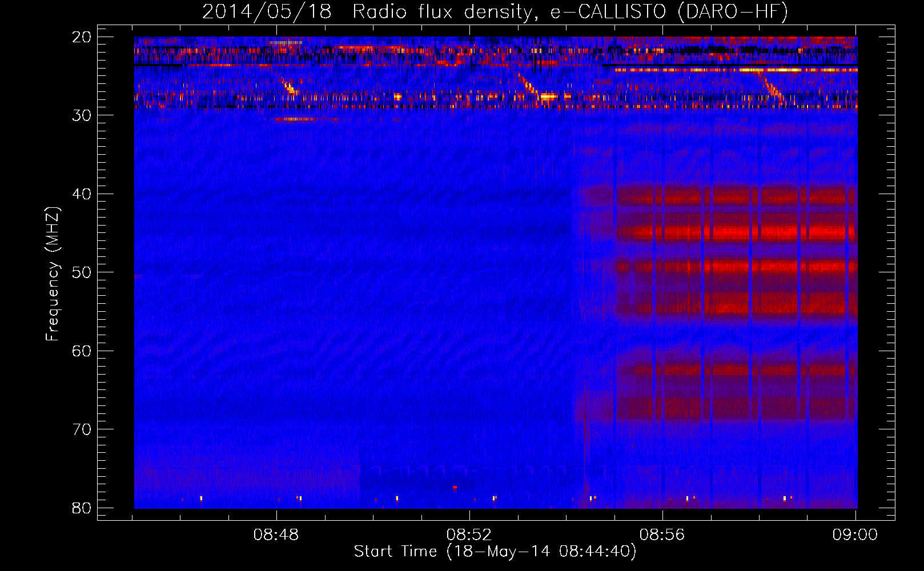Screen dimensions: 924x571
Task: Click the 20 MHz frequency tick label
Action: click(82, 37)
